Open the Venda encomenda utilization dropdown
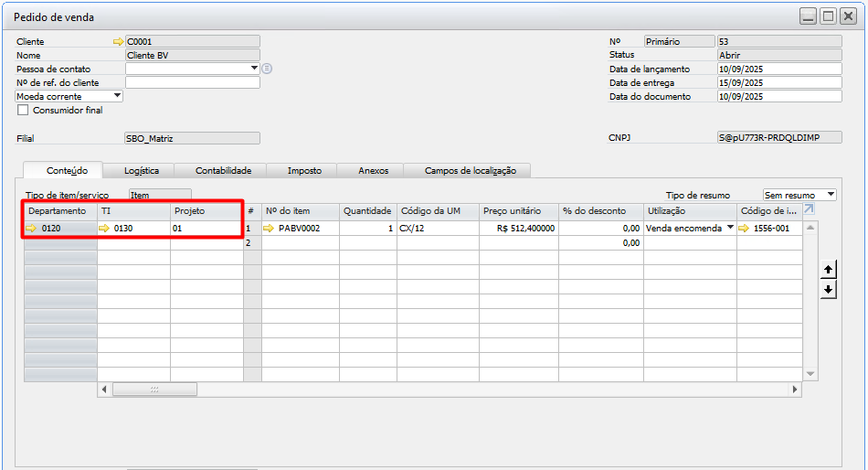This screenshot has height=470, width=868. (x=730, y=228)
